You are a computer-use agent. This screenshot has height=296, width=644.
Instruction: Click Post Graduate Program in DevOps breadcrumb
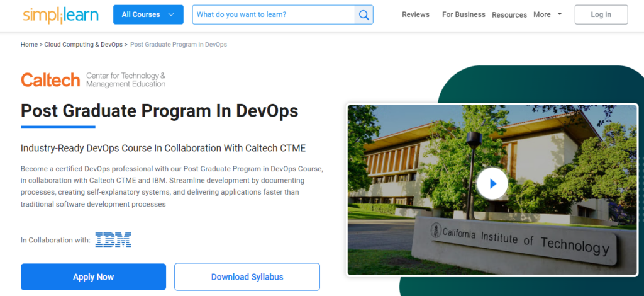[x=179, y=44]
